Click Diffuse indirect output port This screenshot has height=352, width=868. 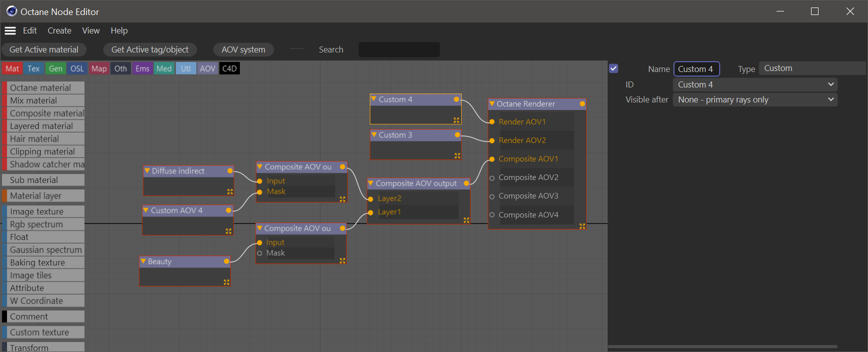click(x=230, y=171)
